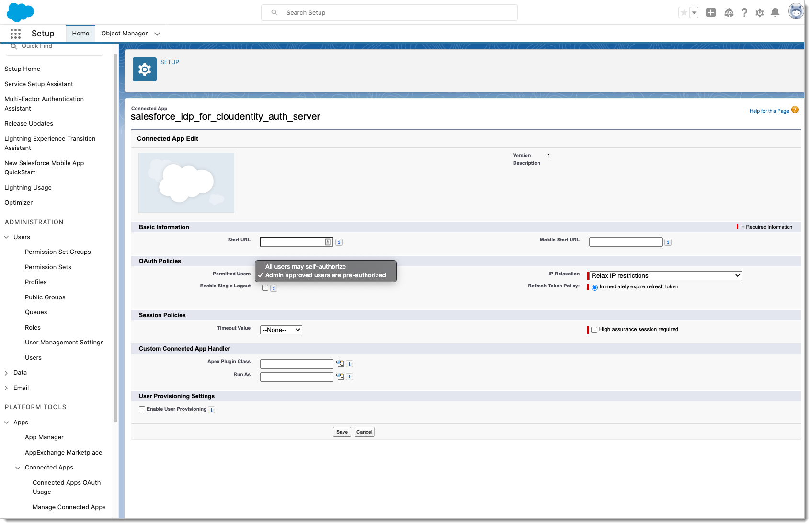Screen dimensions: 812x526
Task: Check High assurance session required
Action: (x=595, y=330)
